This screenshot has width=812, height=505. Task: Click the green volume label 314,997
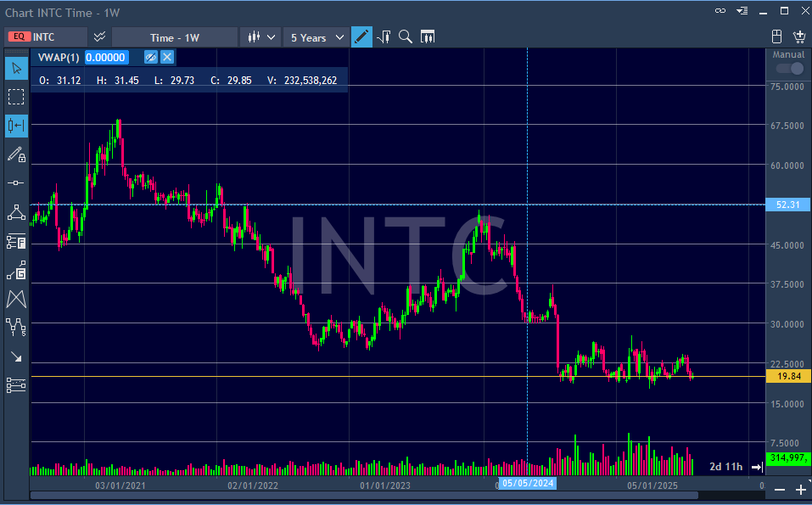coord(787,457)
